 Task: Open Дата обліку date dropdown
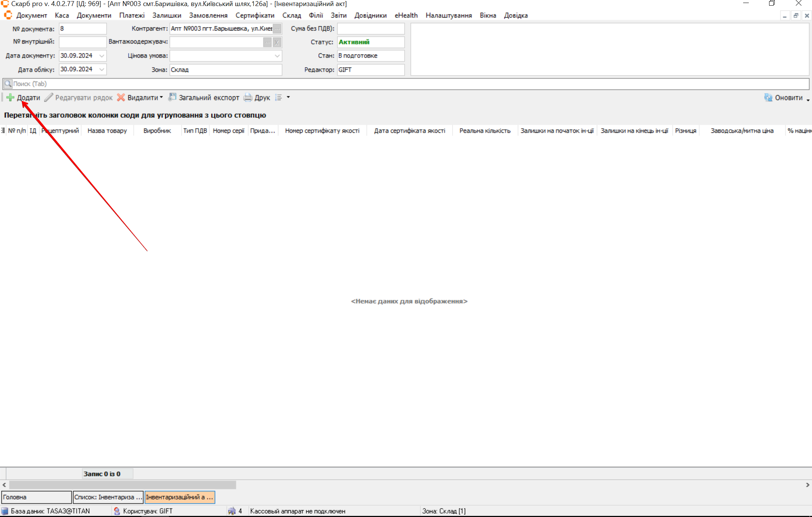point(102,69)
